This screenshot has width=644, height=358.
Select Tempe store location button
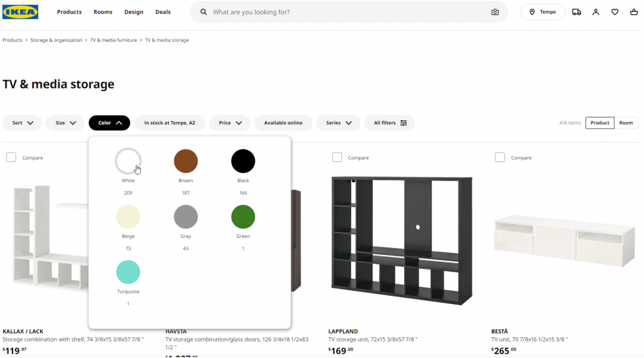point(543,12)
